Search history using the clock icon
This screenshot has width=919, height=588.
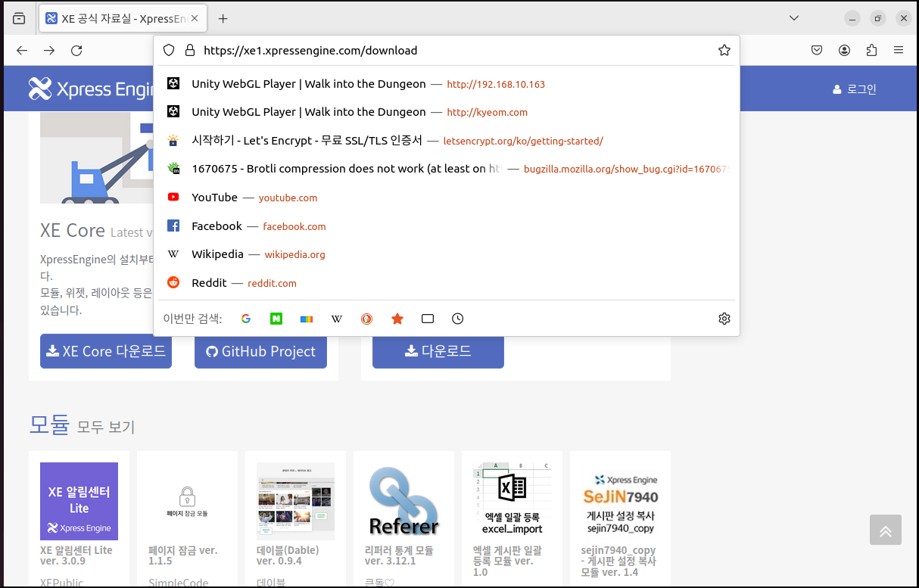coord(458,319)
